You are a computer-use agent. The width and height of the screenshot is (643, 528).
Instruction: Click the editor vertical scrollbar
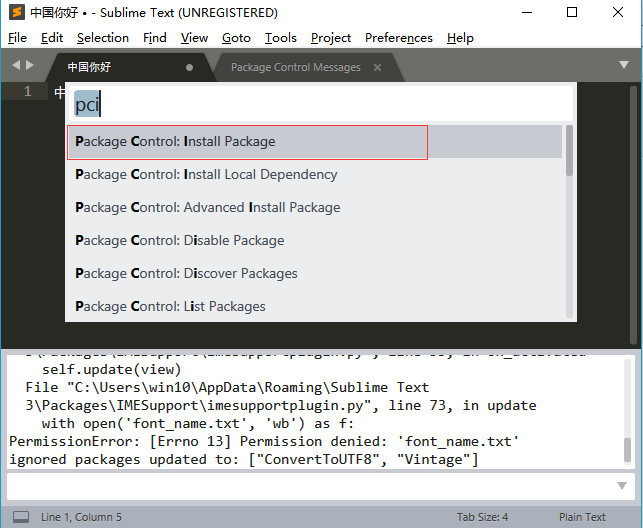[634, 215]
